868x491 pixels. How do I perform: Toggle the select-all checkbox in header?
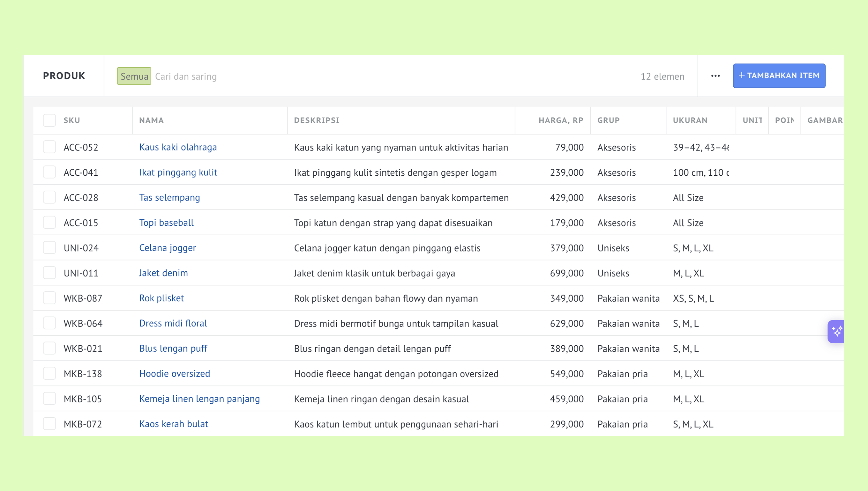click(x=49, y=121)
